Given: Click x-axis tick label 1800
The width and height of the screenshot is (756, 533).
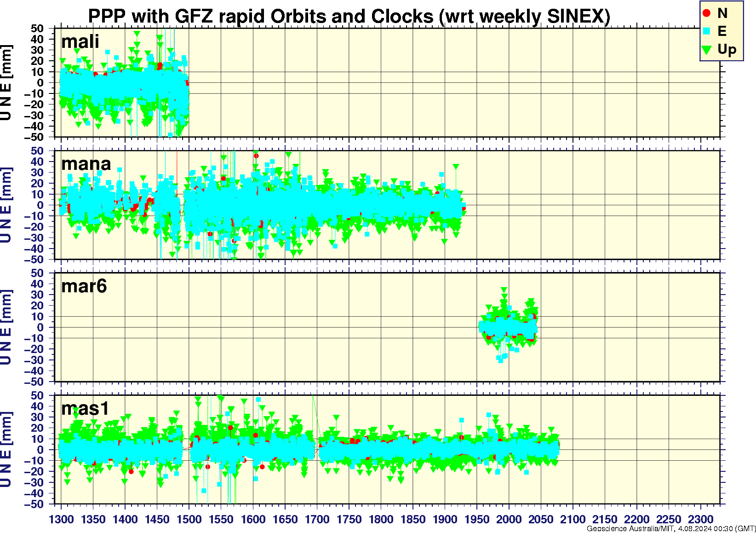Looking at the screenshot, I should point(381,519).
